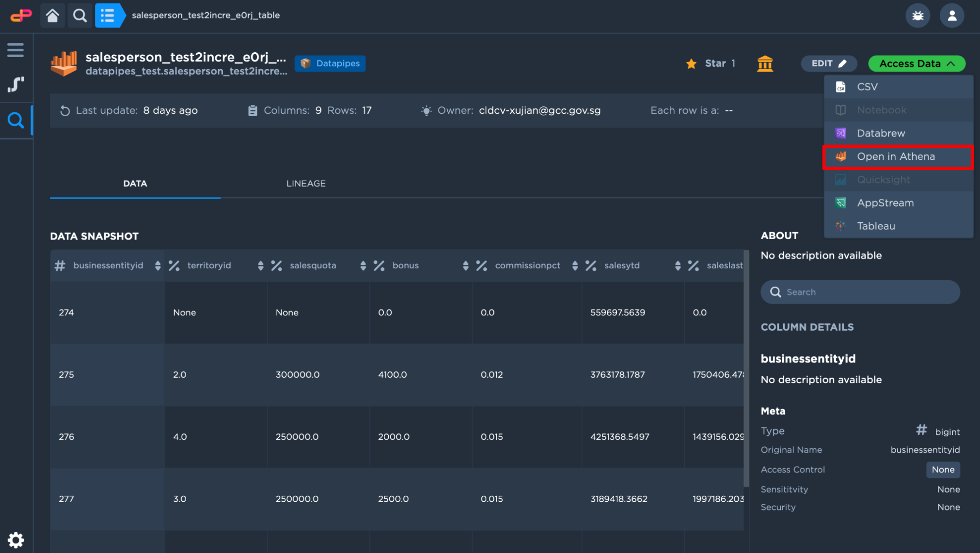The height and width of the screenshot is (553, 980).
Task: Click the Athena icon in menu
Action: click(x=840, y=156)
